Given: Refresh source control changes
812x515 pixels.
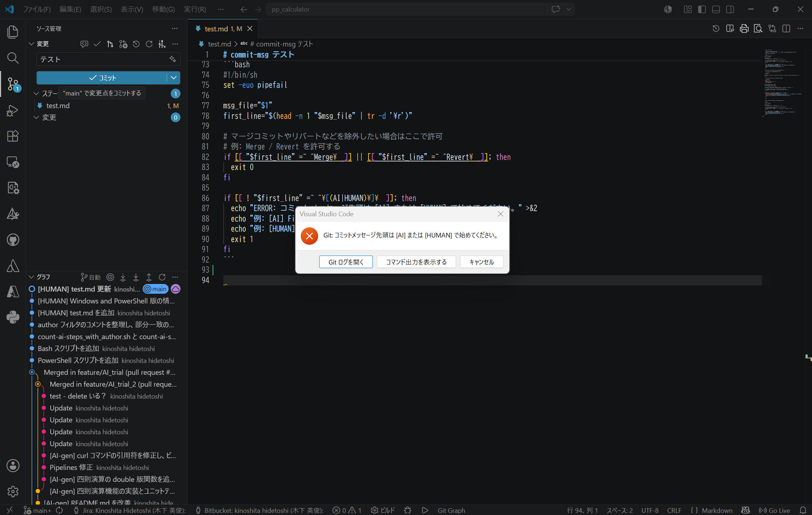Looking at the screenshot, I should (x=149, y=44).
